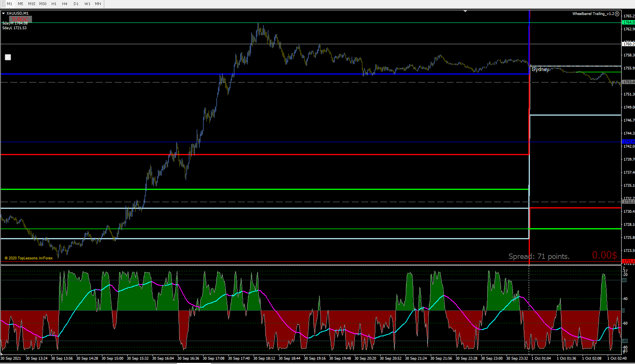Viewport: 635px width, 364px height.
Task: Click the 5dayL 1721.53 text
Action: [x=15, y=28]
